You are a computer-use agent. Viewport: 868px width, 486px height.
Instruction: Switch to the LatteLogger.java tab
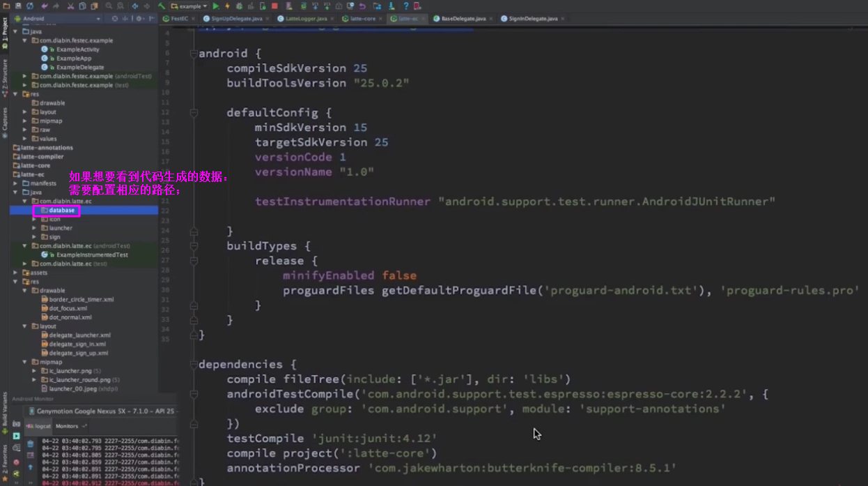click(x=305, y=19)
